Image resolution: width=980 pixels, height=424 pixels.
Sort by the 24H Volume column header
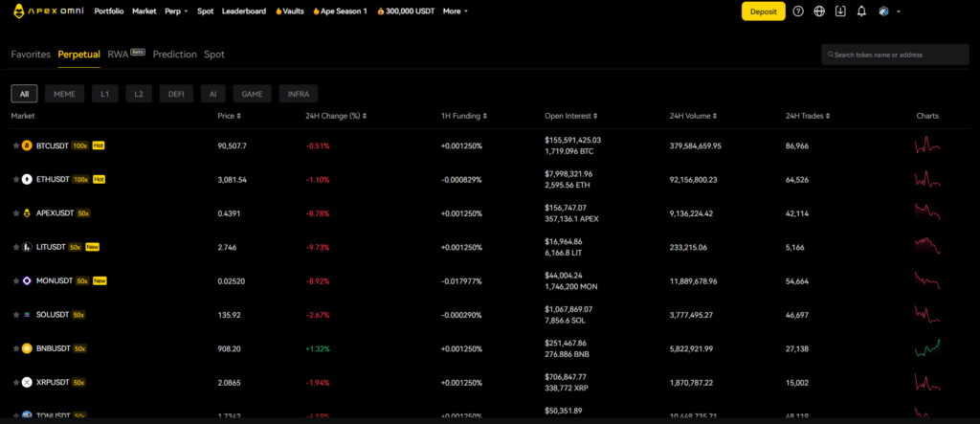click(693, 116)
